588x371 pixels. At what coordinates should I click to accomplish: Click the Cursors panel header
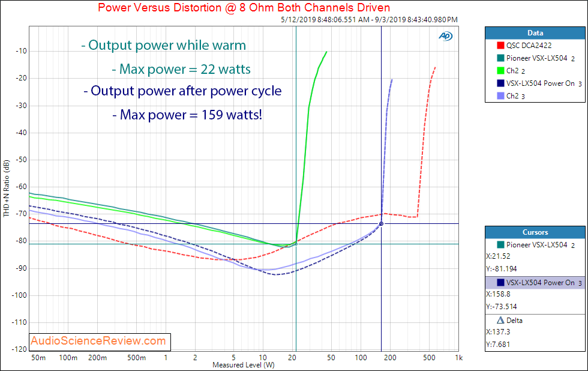[535, 232]
